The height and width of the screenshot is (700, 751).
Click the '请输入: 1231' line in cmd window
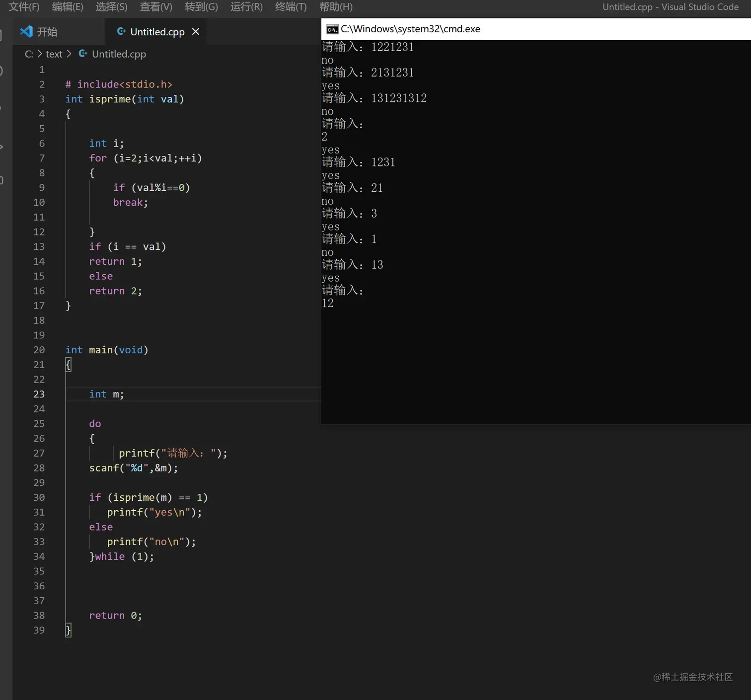tap(358, 162)
